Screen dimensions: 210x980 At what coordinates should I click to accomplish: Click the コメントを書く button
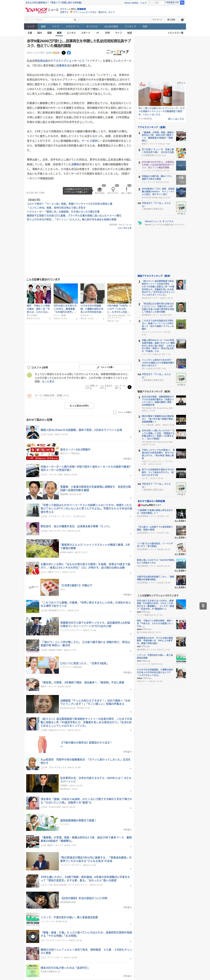pyautogui.click(x=105, y=367)
